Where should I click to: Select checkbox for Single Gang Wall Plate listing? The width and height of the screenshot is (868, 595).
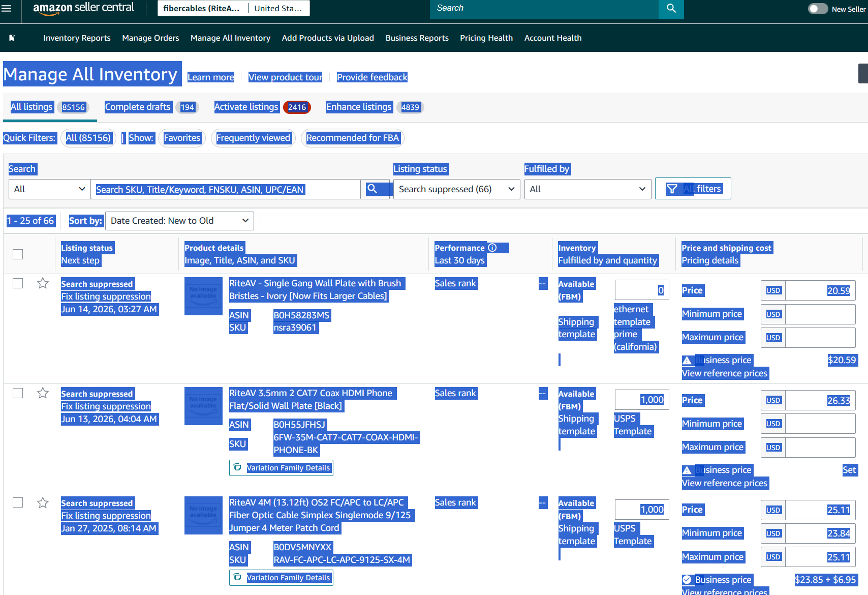click(x=18, y=283)
